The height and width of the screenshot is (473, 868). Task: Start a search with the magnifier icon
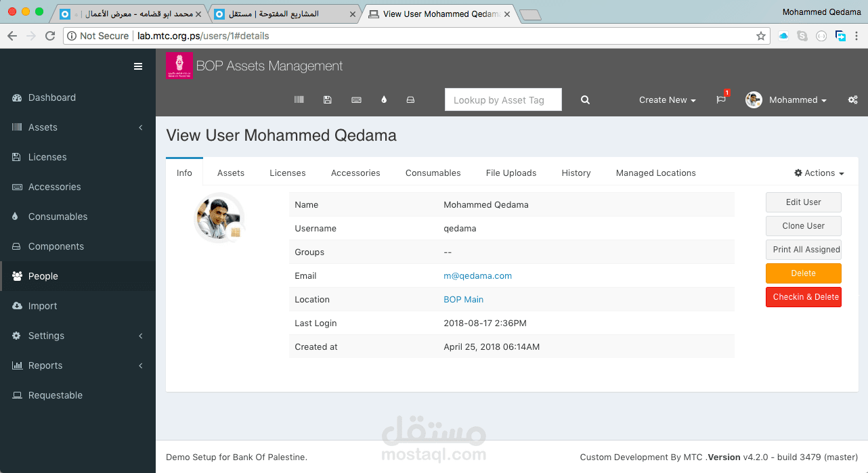coord(584,99)
